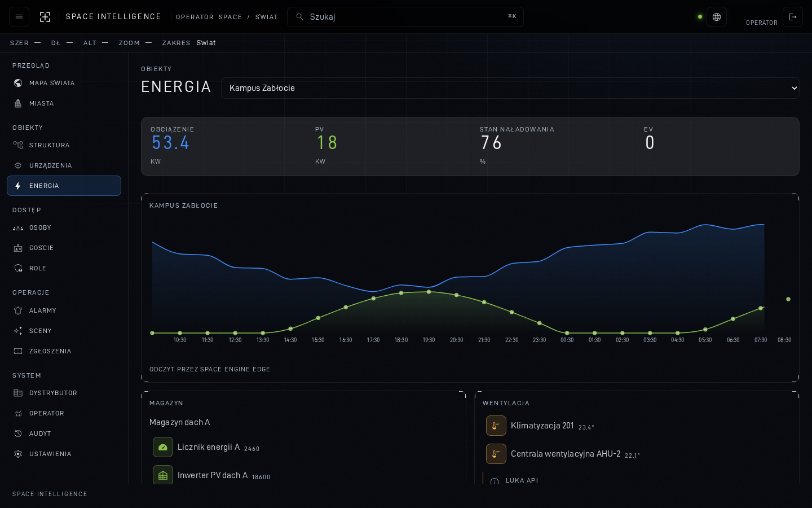
Task: Click the PV 18 kW value
Action: tap(327, 143)
